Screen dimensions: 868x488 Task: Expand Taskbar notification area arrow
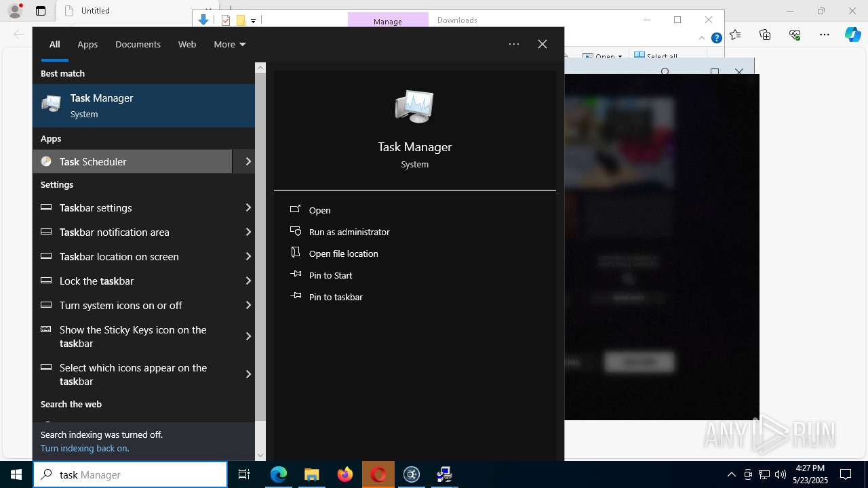point(248,232)
